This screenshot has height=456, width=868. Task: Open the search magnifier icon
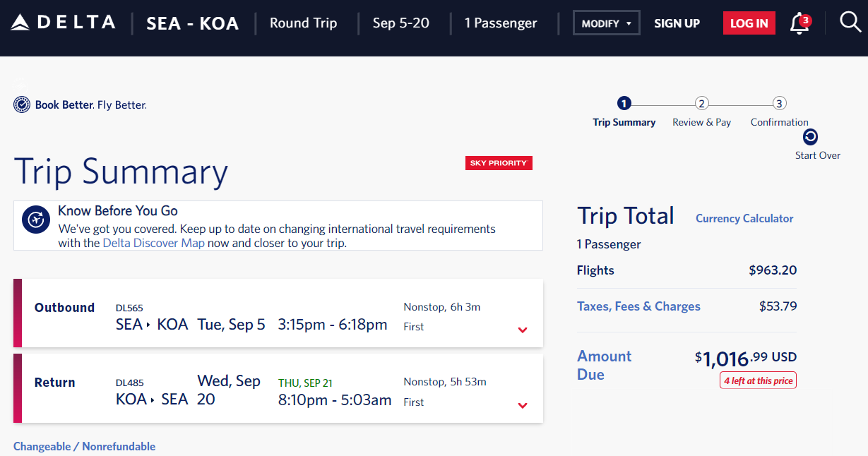(x=850, y=23)
